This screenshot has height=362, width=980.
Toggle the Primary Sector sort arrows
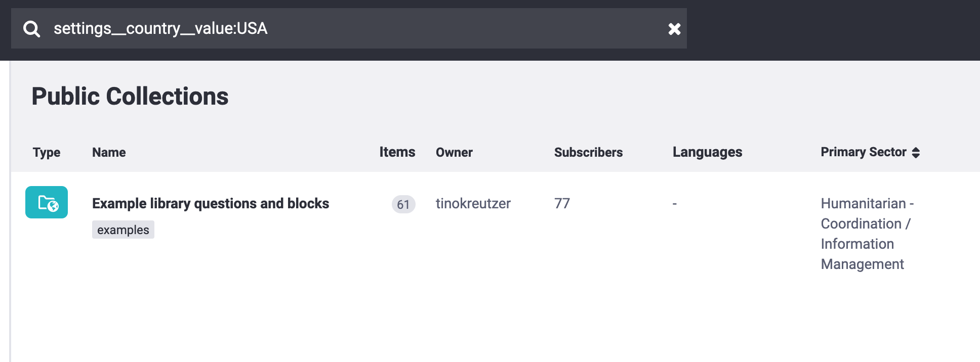(916, 153)
